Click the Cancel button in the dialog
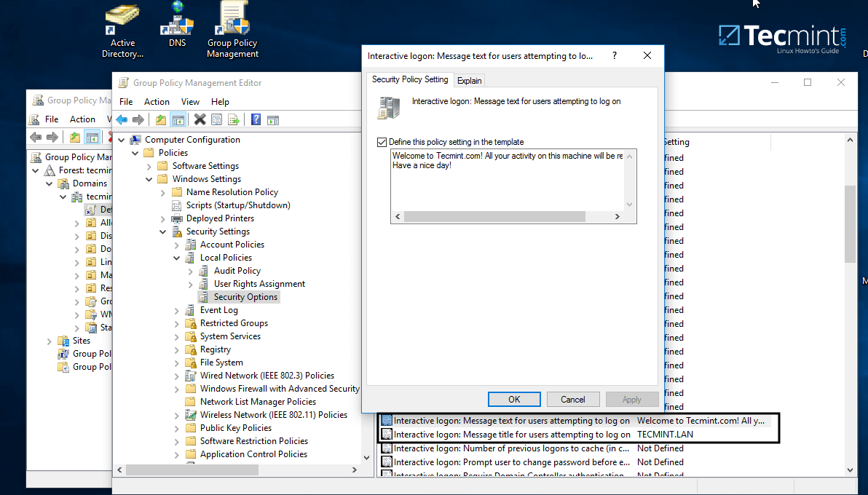The height and width of the screenshot is (495, 868). pos(572,399)
